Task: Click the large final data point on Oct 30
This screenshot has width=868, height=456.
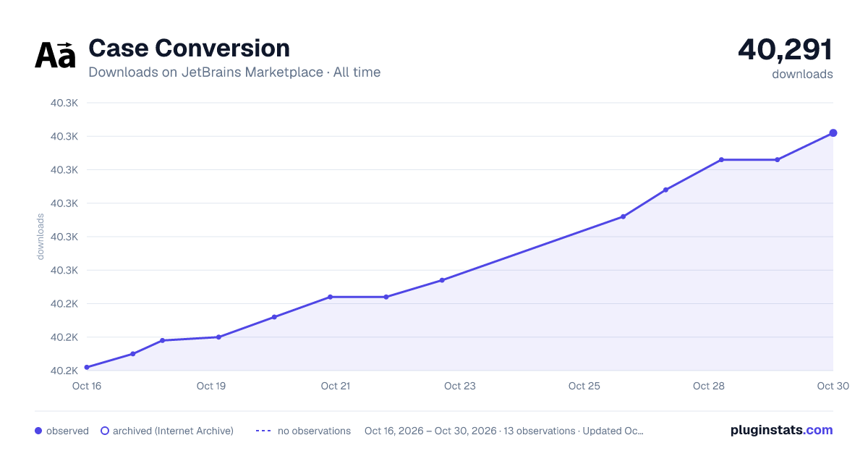Action: click(833, 133)
